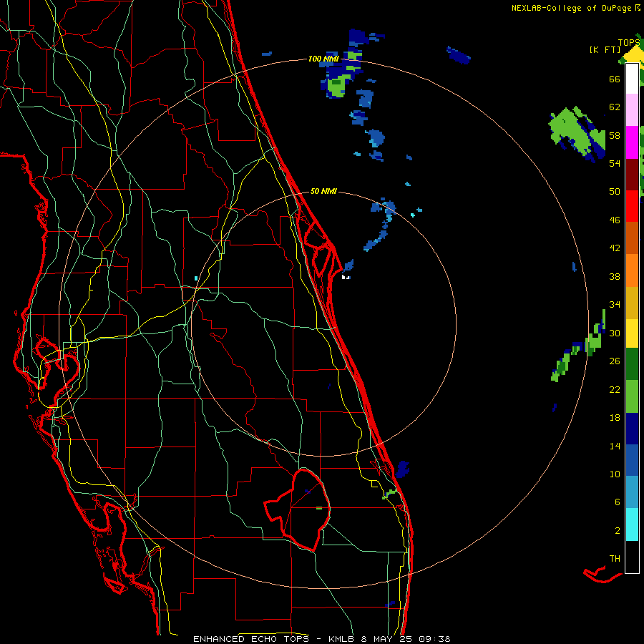Click the TOPS legend title
Image resolution: width=644 pixels, height=644 pixels.
(x=629, y=42)
